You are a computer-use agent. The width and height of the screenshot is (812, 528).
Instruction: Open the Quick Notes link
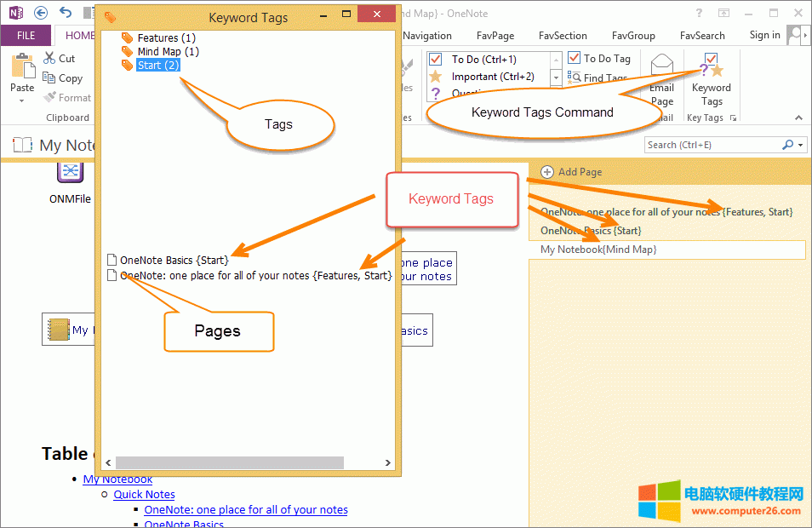[144, 494]
